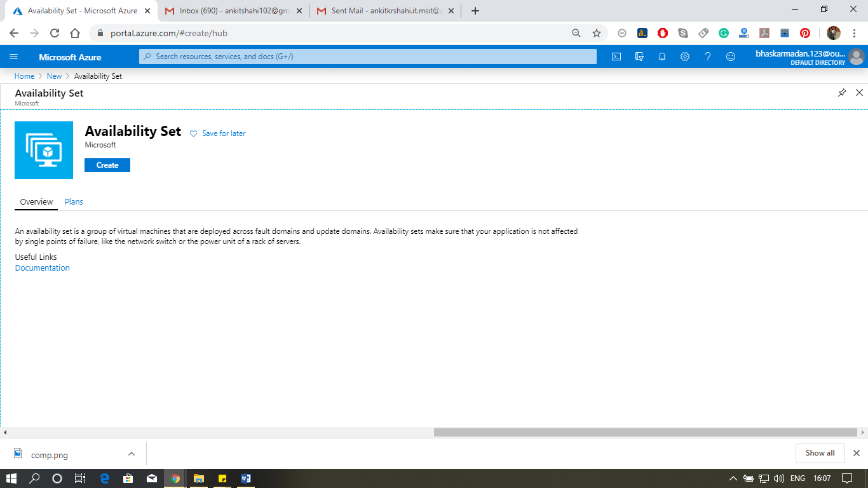Viewport: 868px width, 488px height.
Task: Open Azure portal settings gear
Action: point(685,57)
